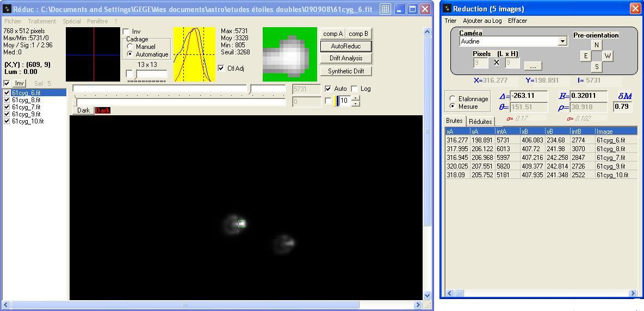644x311 pixels.
Task: Select the Manuel cadrage radio button
Action: click(131, 47)
